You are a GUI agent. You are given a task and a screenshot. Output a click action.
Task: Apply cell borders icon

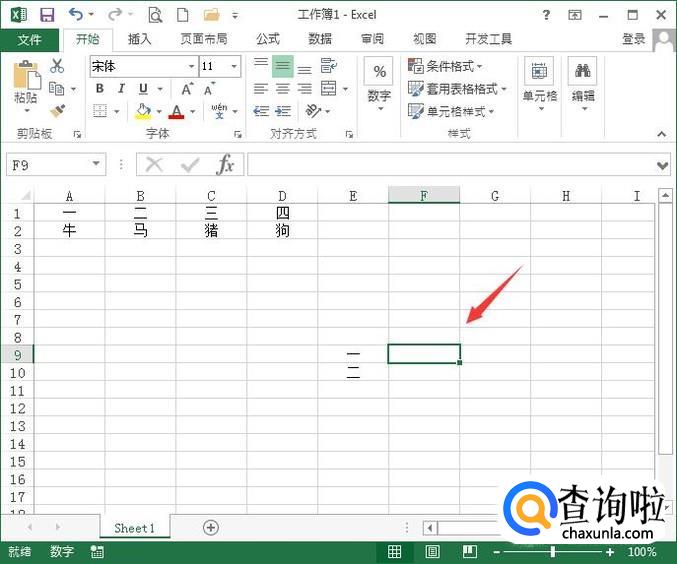(100, 111)
